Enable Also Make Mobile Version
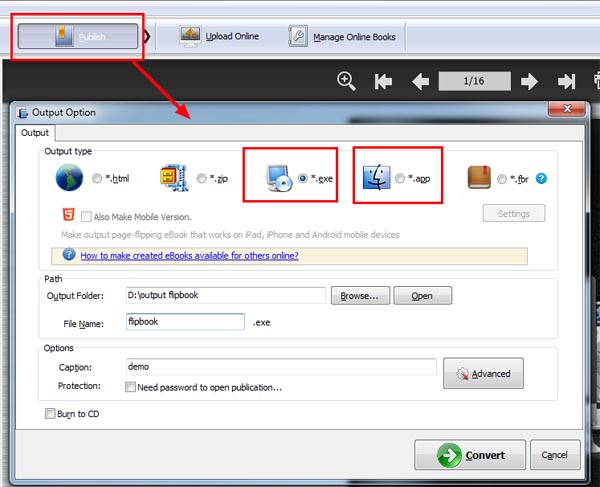Viewport: 600px width, 487px height. tap(86, 217)
